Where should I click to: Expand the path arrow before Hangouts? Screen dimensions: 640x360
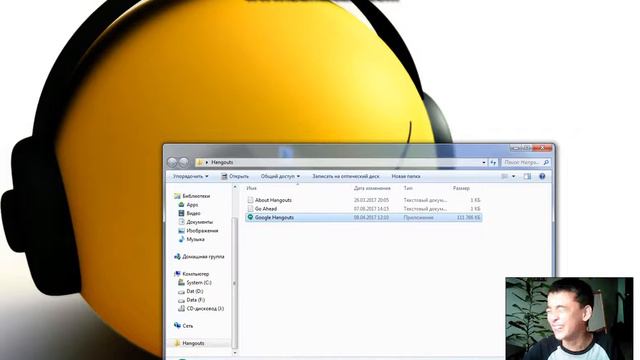[207, 162]
